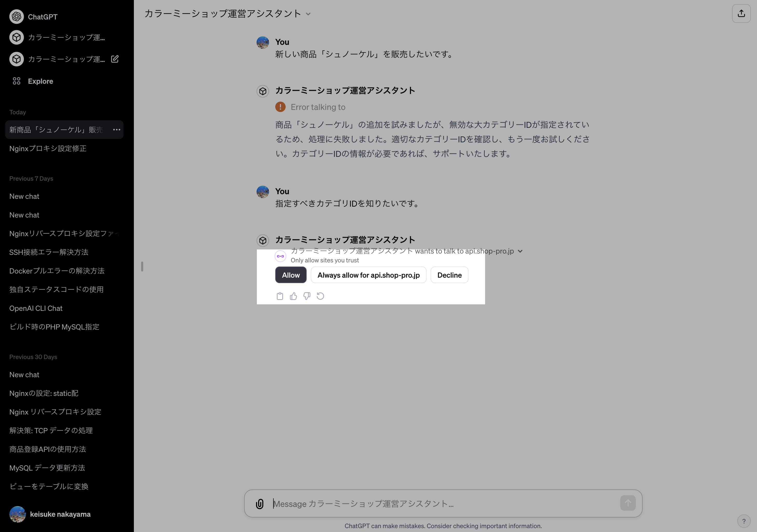Viewport: 757px width, 532px height.
Task: Regenerate the assistant's response
Action: coord(320,296)
